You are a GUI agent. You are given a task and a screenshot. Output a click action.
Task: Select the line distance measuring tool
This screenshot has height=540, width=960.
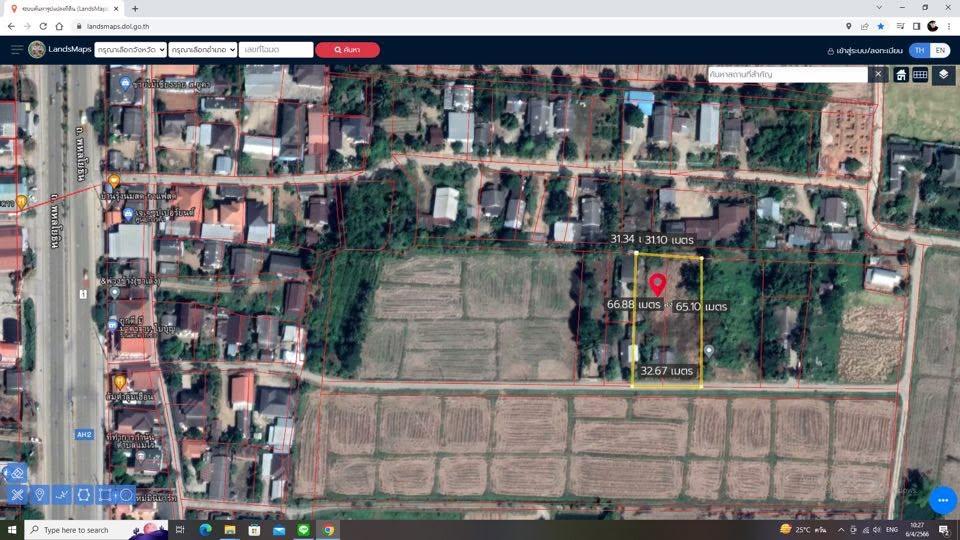[62, 495]
